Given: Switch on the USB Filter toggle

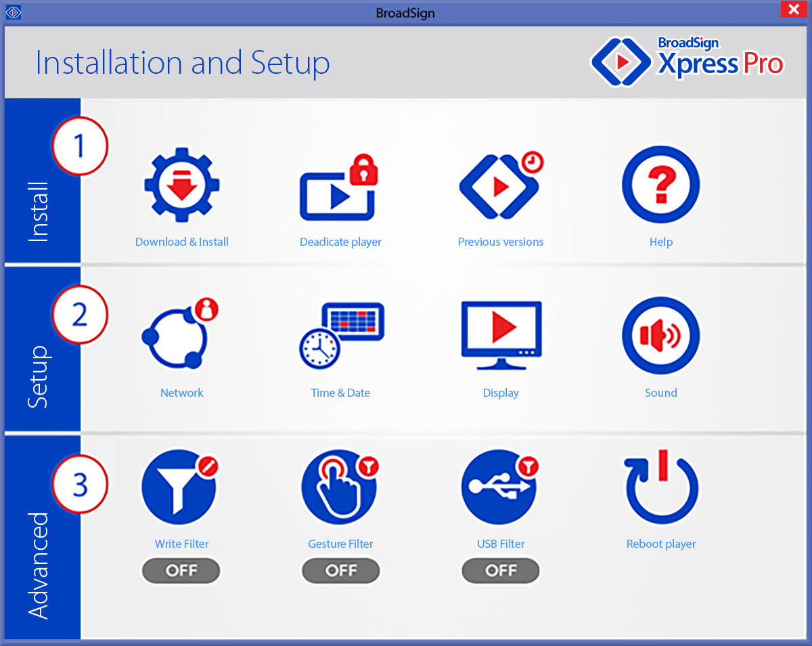Looking at the screenshot, I should click(x=501, y=571).
